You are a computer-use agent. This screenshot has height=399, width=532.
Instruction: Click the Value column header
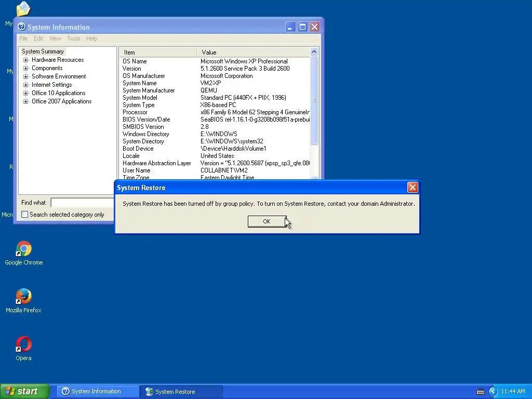253,52
